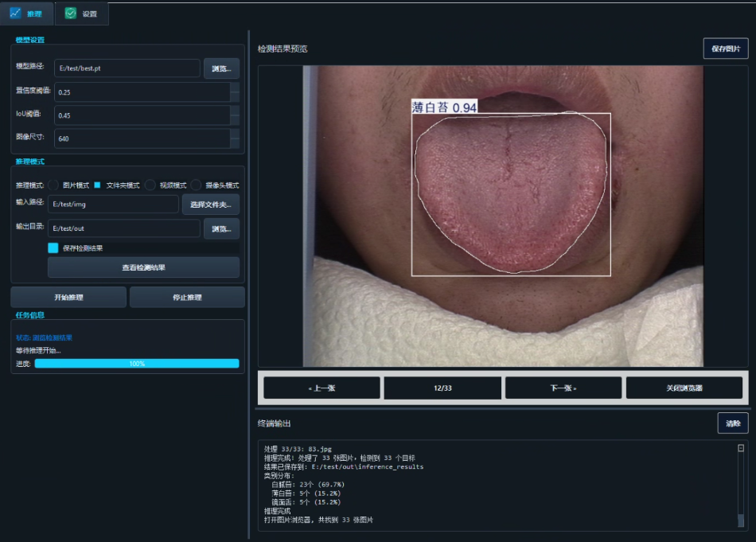Image resolution: width=756 pixels, height=542 pixels.
Task: Increase the 置信度阈值 value with up arrow
Action: pos(235,88)
